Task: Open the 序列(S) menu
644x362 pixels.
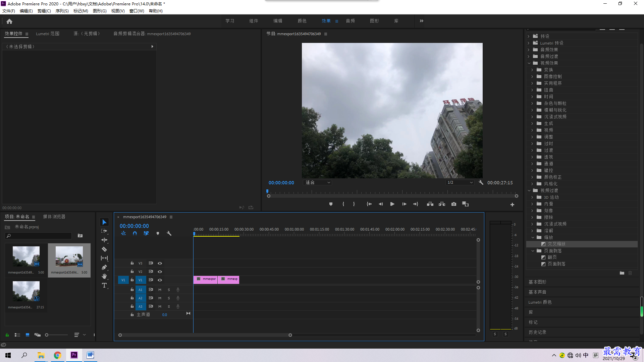Action: click(x=62, y=11)
